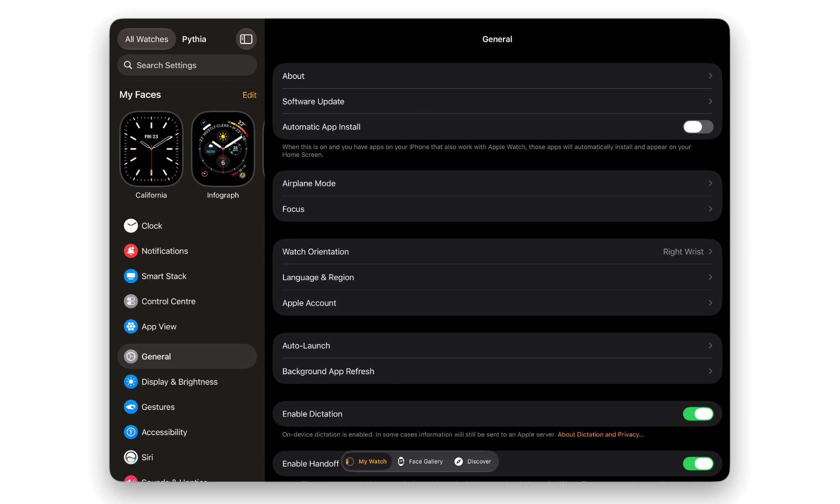Image resolution: width=840 pixels, height=504 pixels.
Task: Click the Clock label
Action: (152, 226)
